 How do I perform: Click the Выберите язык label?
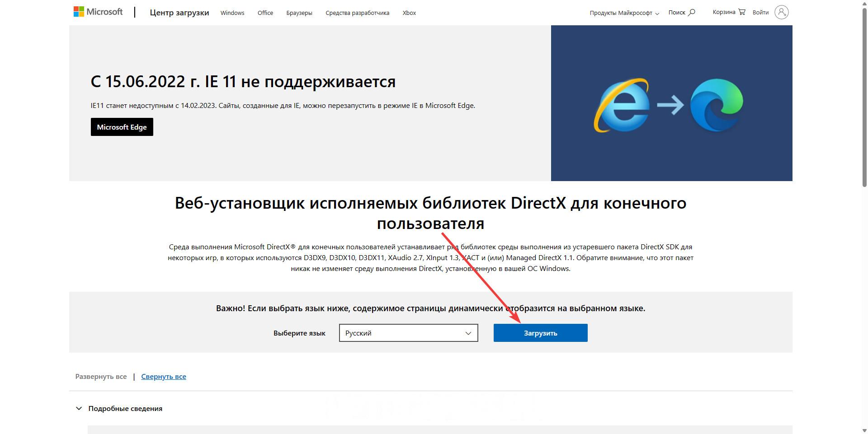299,333
